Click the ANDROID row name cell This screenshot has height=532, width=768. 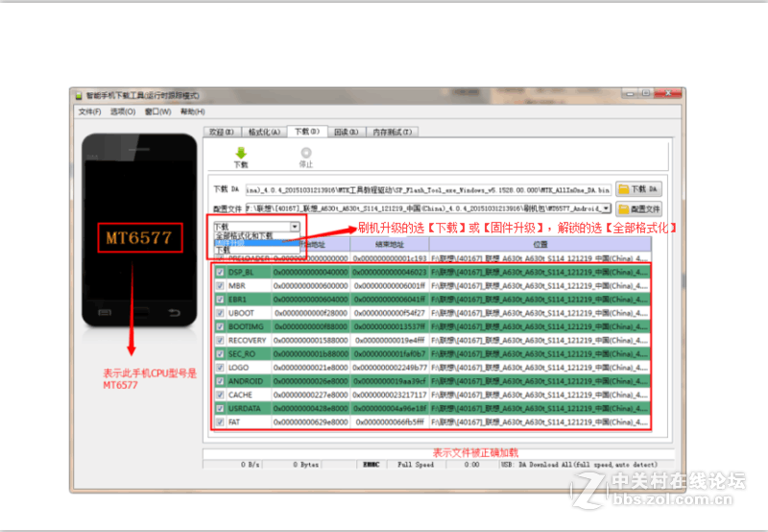coord(249,381)
